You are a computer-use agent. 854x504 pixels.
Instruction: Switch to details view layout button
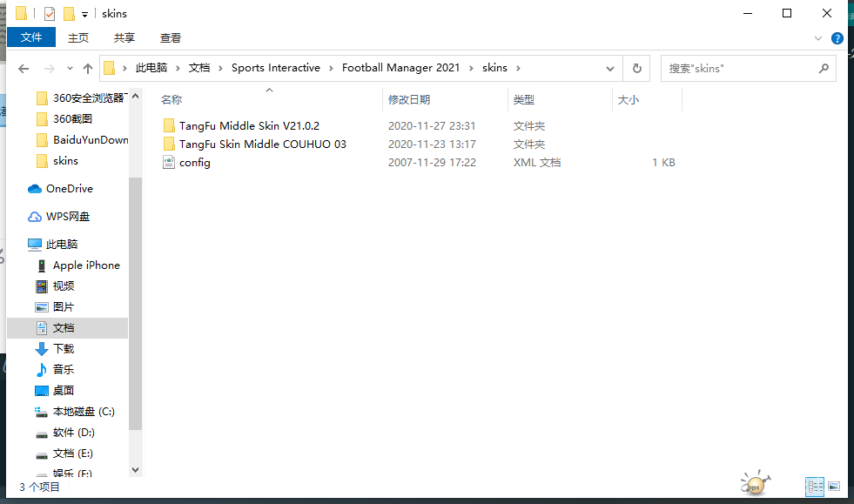pyautogui.click(x=815, y=487)
